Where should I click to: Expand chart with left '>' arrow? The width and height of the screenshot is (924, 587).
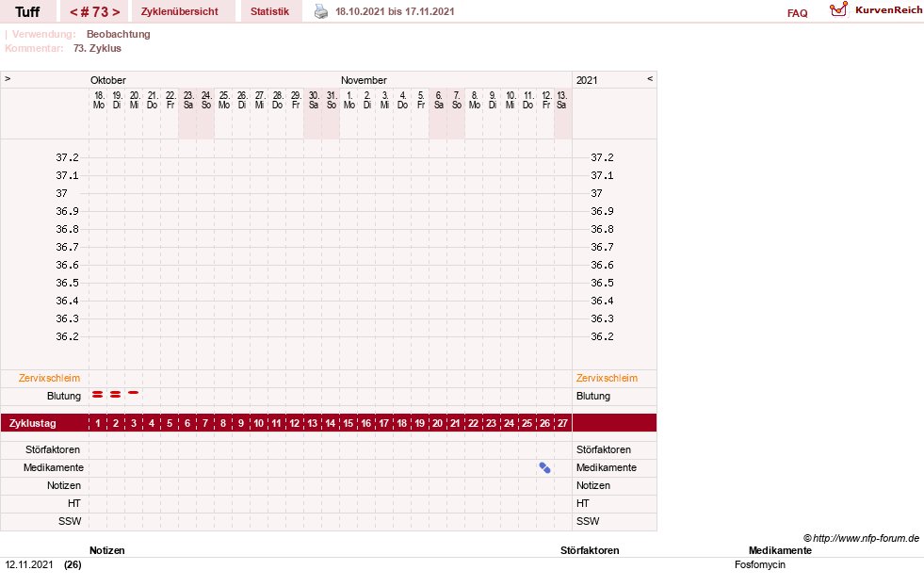tap(8, 78)
